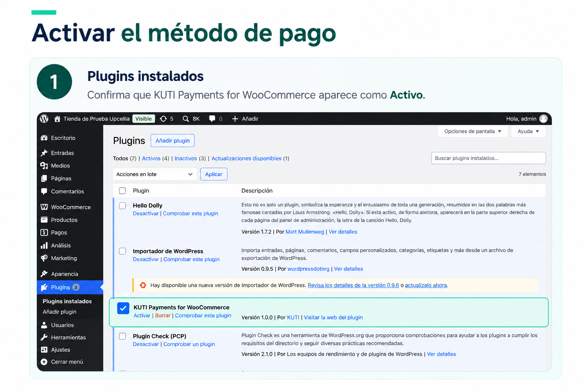Click the home icon for Tienda de Prueba Upcellia
The image size is (588, 392).
pos(57,119)
